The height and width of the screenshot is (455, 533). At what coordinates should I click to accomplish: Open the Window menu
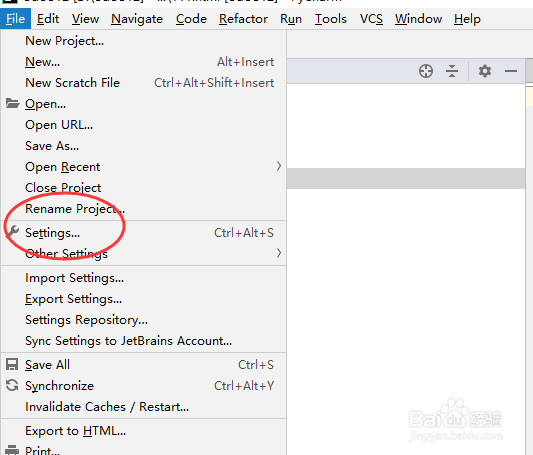(418, 19)
